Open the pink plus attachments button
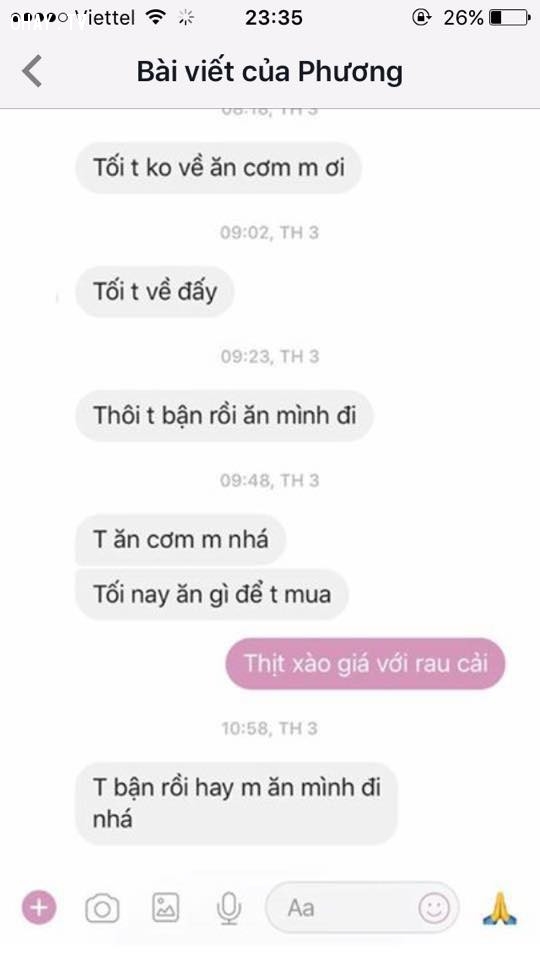The width and height of the screenshot is (540, 960). (x=39, y=907)
